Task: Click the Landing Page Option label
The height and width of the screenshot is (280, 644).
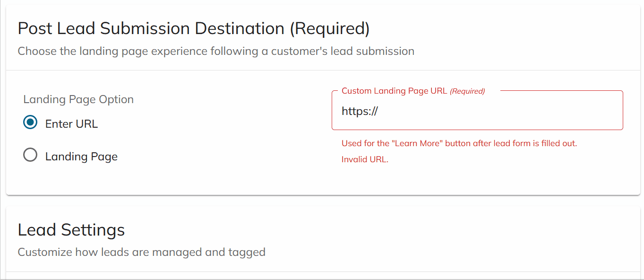Action: (x=78, y=99)
